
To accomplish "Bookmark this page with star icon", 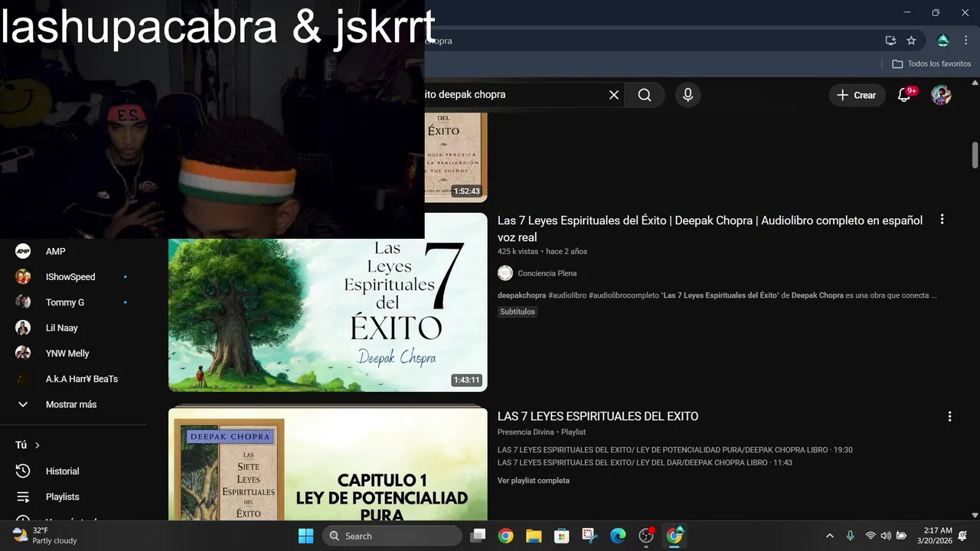I will pos(911,41).
